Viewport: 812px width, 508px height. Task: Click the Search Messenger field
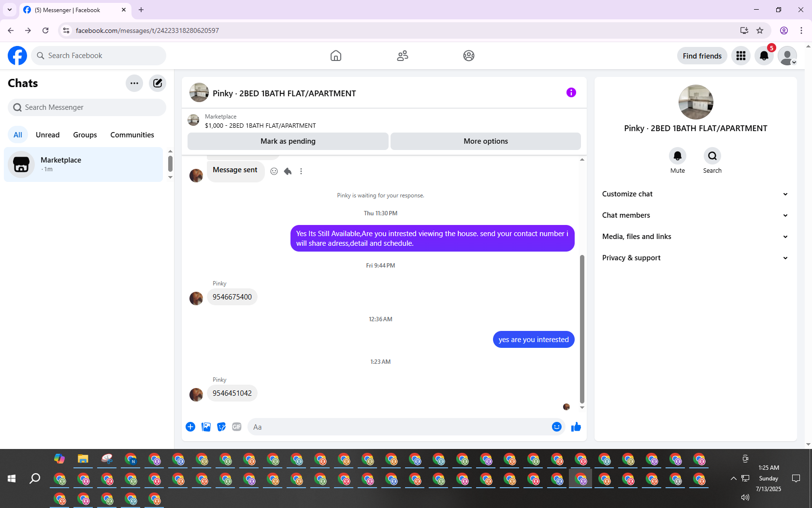(87, 107)
